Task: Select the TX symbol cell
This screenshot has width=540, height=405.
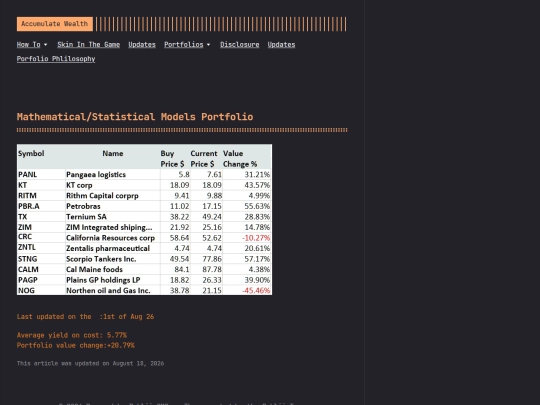Action: pyautogui.click(x=41, y=217)
